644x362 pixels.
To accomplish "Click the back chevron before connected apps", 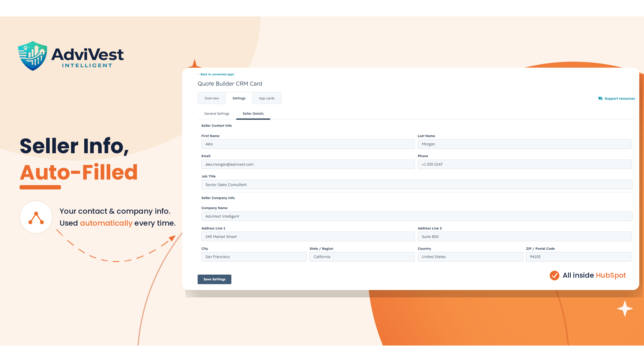I will (198, 74).
